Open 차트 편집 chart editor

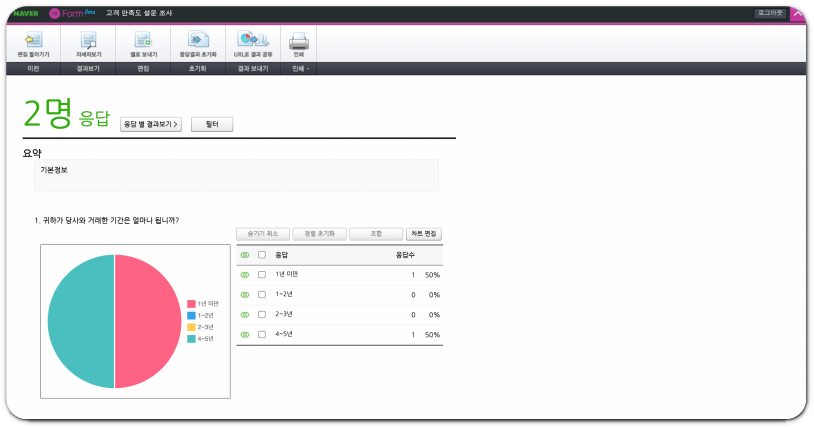tap(424, 234)
